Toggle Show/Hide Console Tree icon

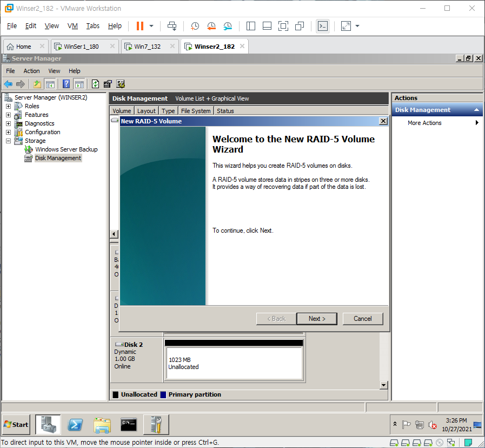pos(50,84)
